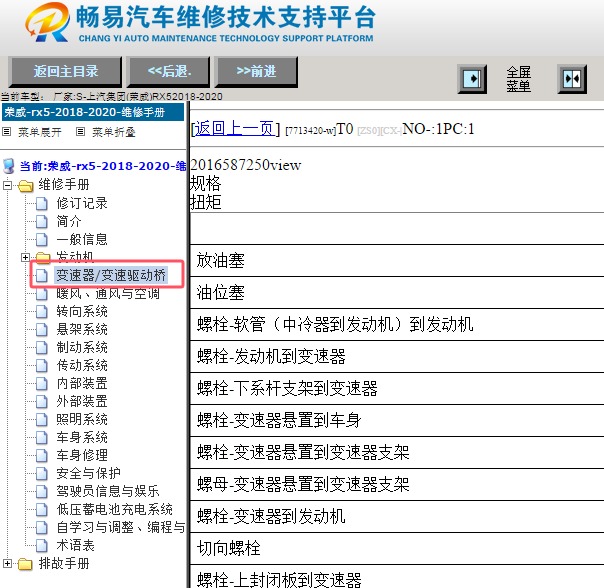604x588 pixels.
Task: Click the page icon next to 低压蓄电池充电系统
Action: [42, 510]
